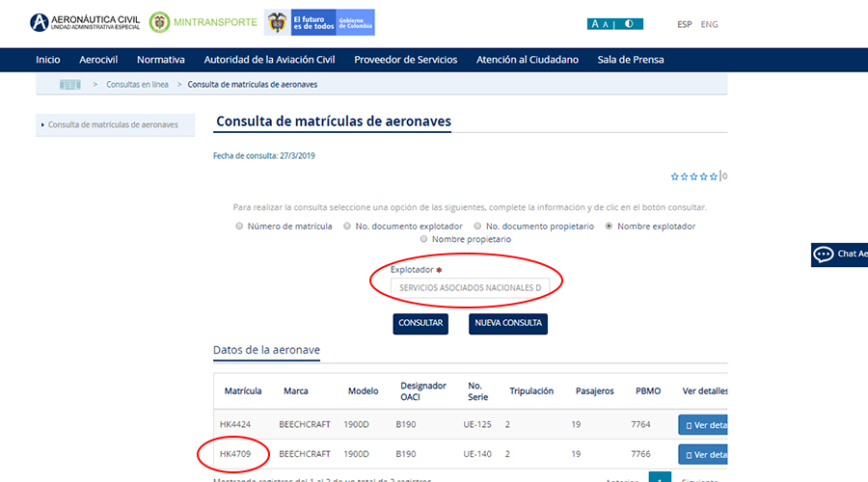The image size is (868, 482).
Task: Click the PBMO column header
Action: 648,390
